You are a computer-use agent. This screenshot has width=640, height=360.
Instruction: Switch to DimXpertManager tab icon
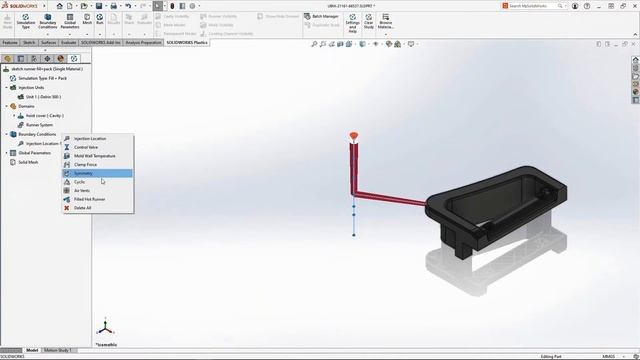point(47,59)
